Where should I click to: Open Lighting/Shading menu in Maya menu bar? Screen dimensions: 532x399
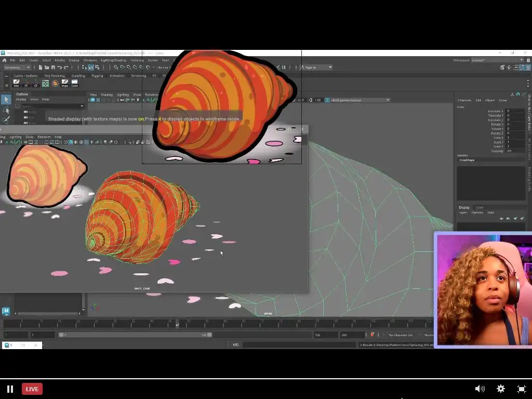113,60
